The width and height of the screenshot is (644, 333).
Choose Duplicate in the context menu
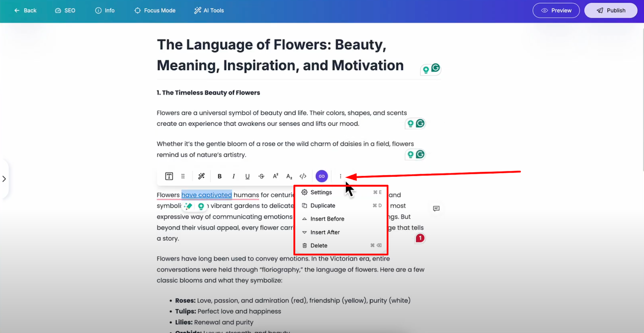[322, 206]
